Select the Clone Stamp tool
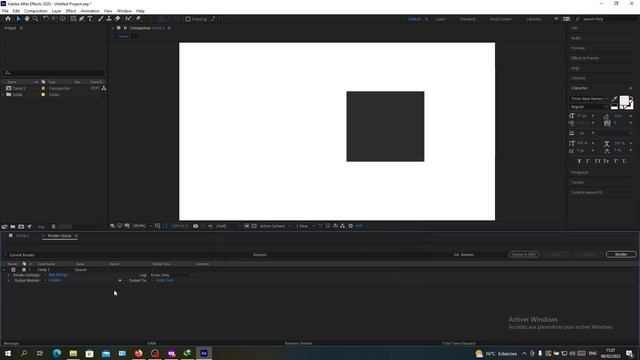 point(109,19)
